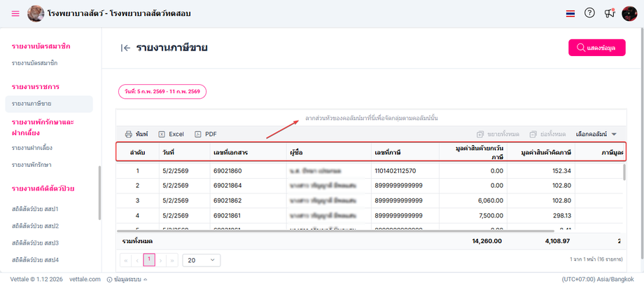Open สถิติสัตว์ป่วย สสป3 report
The height and width of the screenshot is (286, 644).
click(35, 243)
